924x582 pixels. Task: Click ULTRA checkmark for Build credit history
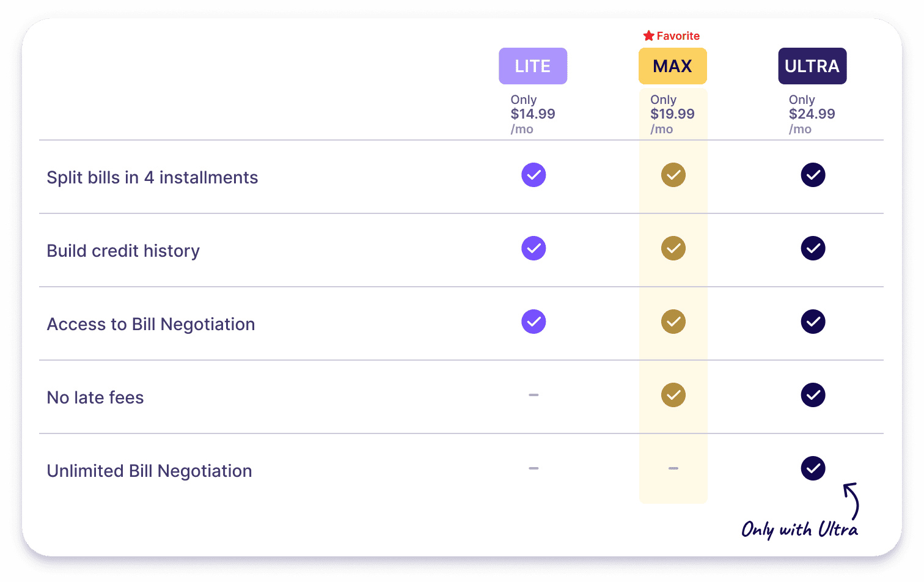(x=813, y=248)
